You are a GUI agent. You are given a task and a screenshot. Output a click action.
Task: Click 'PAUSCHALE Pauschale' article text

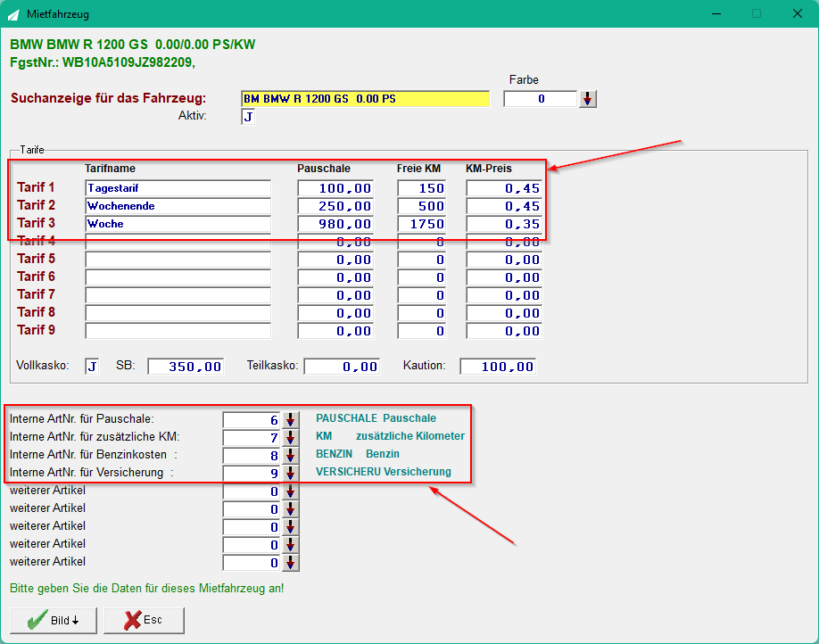coord(376,417)
